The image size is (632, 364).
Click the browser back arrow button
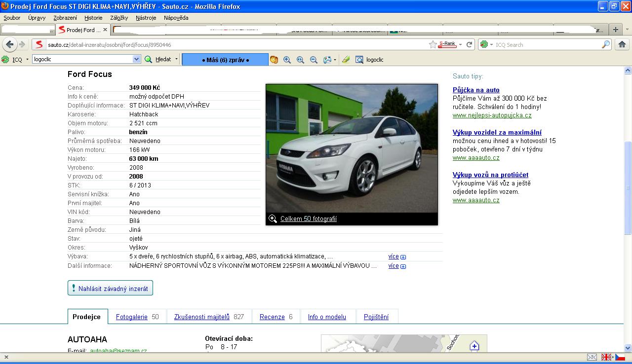9,44
